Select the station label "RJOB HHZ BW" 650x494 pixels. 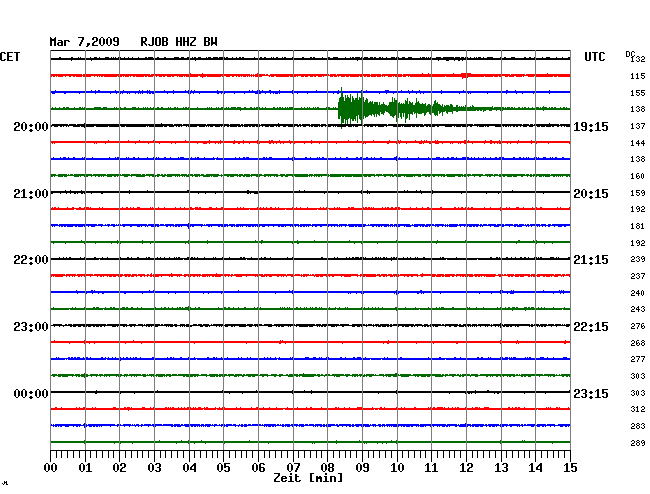point(179,42)
